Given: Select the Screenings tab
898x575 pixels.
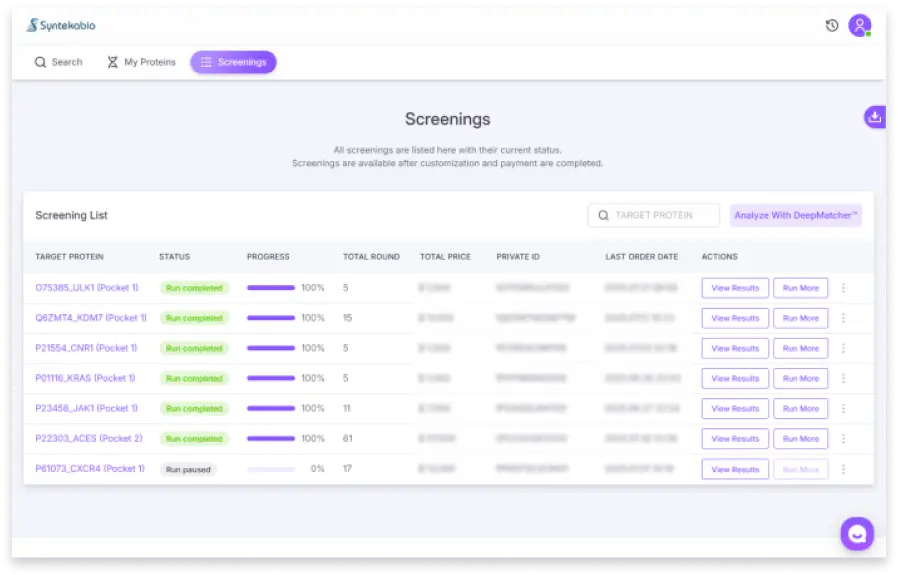Looking at the screenshot, I should click(233, 62).
